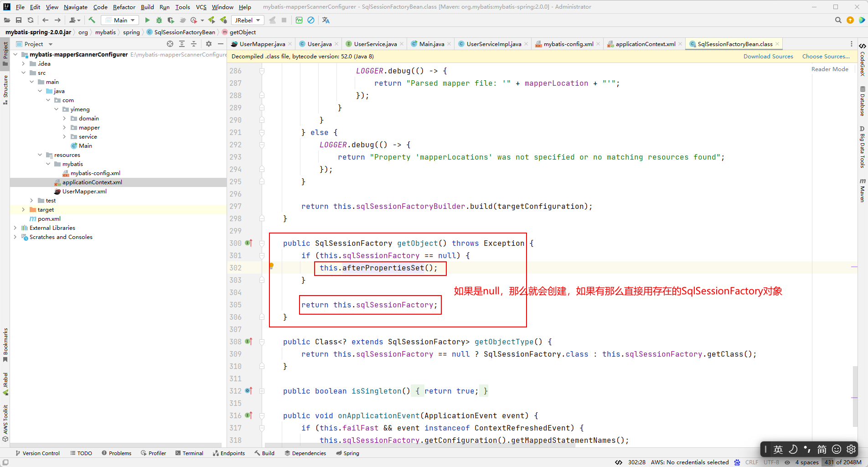Toggle the fold marker at line 300

coord(262,243)
